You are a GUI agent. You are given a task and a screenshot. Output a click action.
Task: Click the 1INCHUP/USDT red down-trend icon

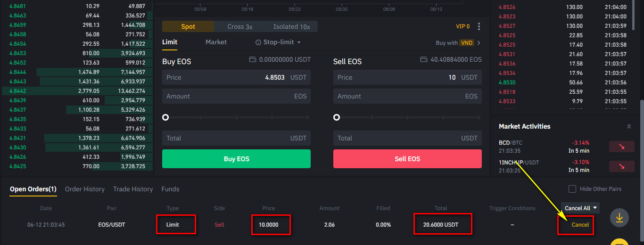tap(621, 166)
